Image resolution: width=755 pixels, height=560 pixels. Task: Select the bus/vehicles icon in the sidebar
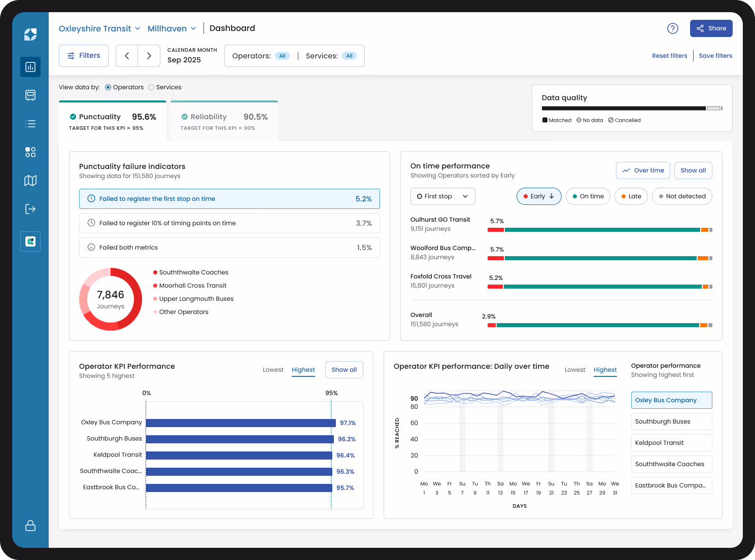pyautogui.click(x=30, y=95)
